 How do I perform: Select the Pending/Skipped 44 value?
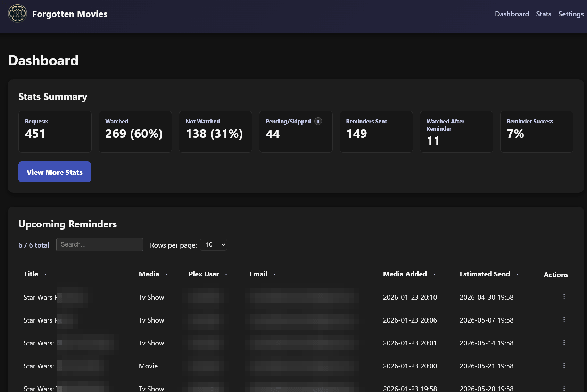point(273,134)
